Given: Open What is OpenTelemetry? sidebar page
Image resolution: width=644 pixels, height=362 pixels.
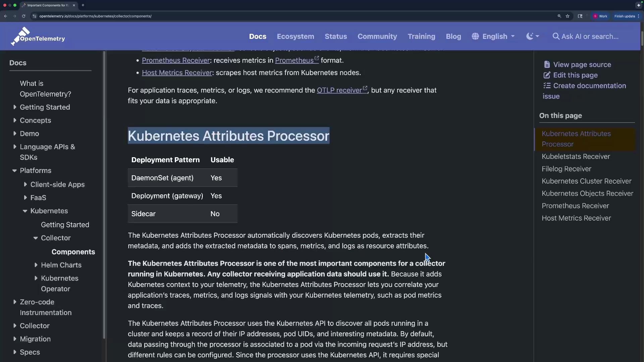Looking at the screenshot, I should point(45,89).
